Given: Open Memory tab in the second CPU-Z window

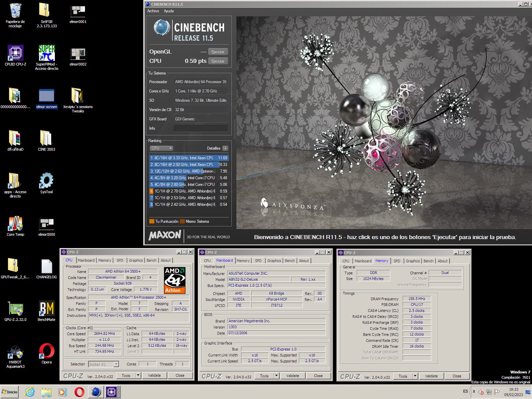Looking at the screenshot, I should (243, 261).
